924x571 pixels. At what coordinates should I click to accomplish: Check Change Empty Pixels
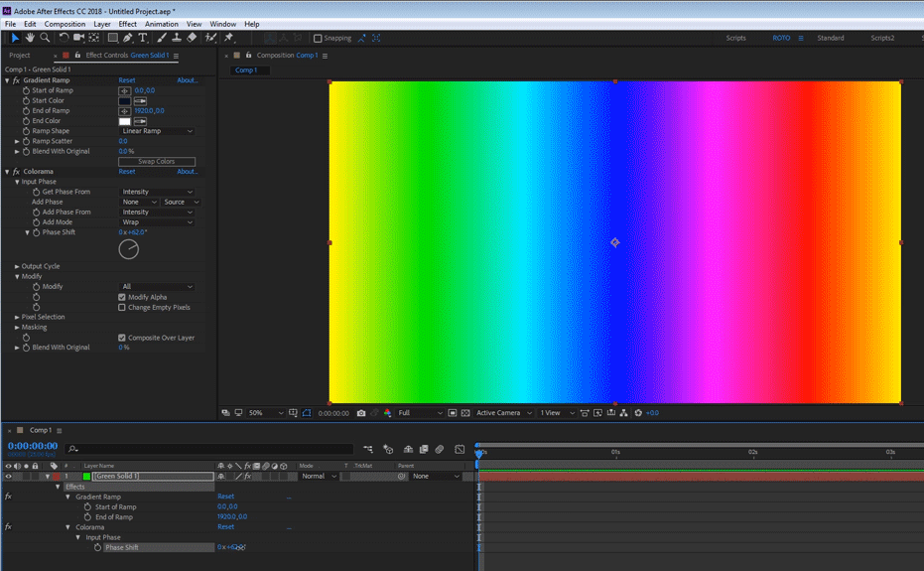[122, 307]
